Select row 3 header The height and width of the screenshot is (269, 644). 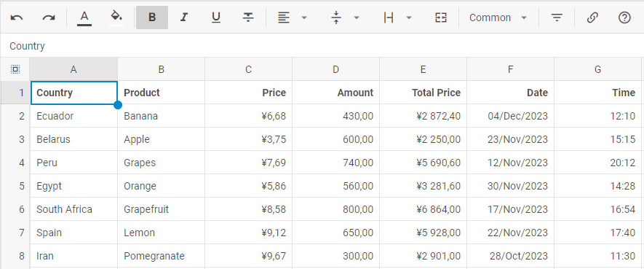[x=15, y=139]
